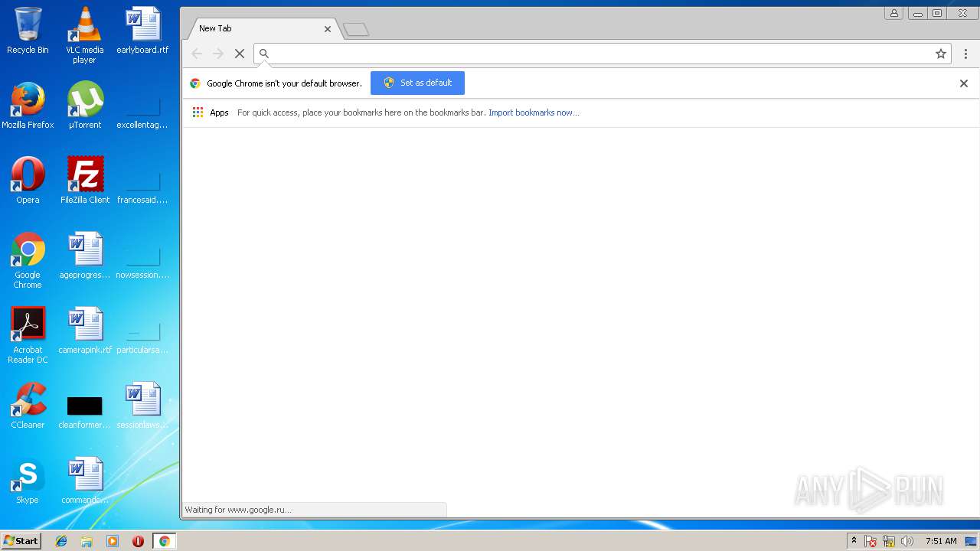Open the Chrome three-dot menu

coord(965,54)
